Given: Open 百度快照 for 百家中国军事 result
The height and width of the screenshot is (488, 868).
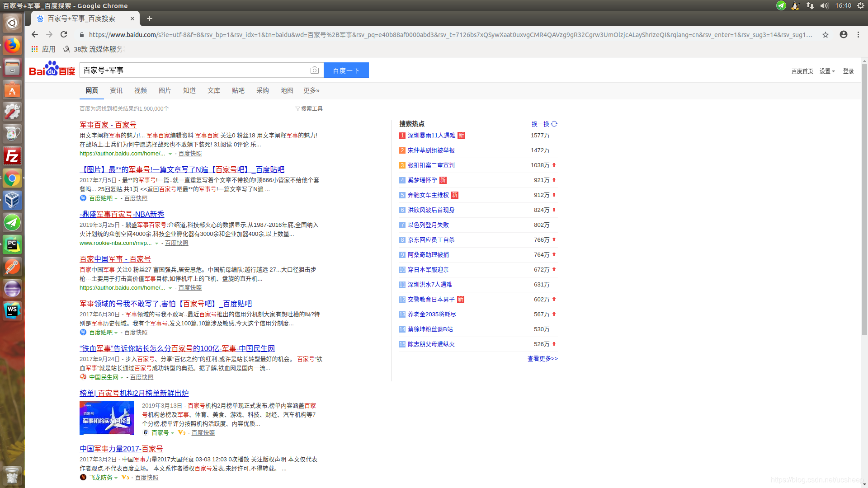Looking at the screenshot, I should 190,288.
